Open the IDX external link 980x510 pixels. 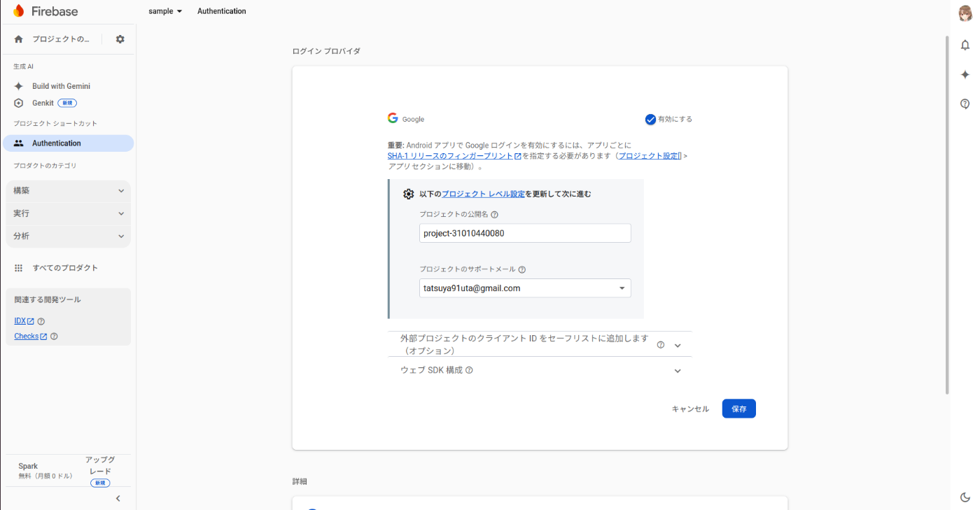click(x=24, y=321)
